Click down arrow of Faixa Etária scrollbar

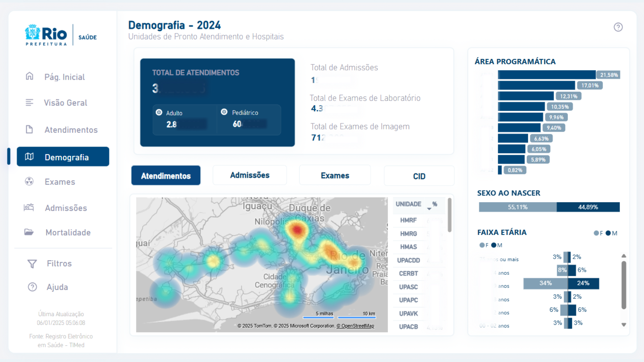(624, 324)
